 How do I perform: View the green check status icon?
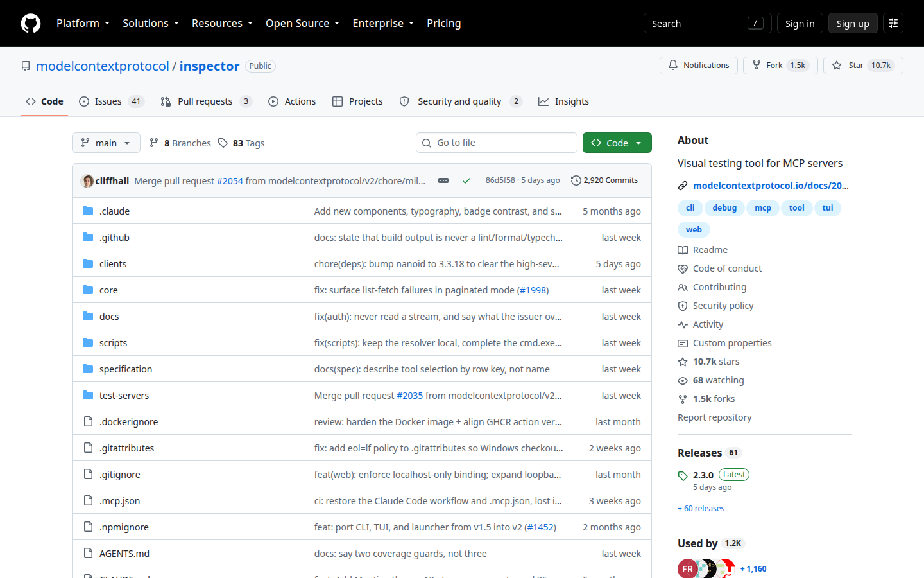(x=466, y=180)
